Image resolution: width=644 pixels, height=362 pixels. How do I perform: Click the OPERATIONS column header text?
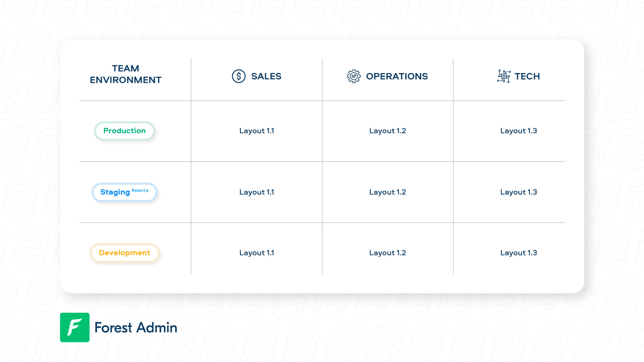(397, 76)
